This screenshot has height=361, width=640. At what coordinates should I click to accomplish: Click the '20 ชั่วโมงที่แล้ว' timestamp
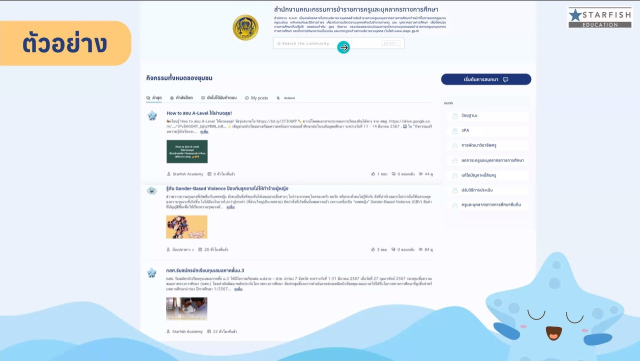(216, 249)
